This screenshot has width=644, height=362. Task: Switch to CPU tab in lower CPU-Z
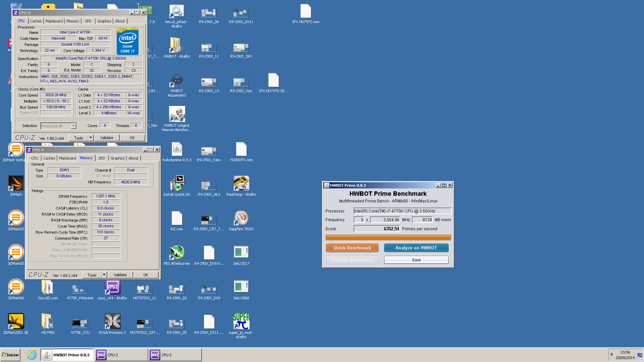35,158
